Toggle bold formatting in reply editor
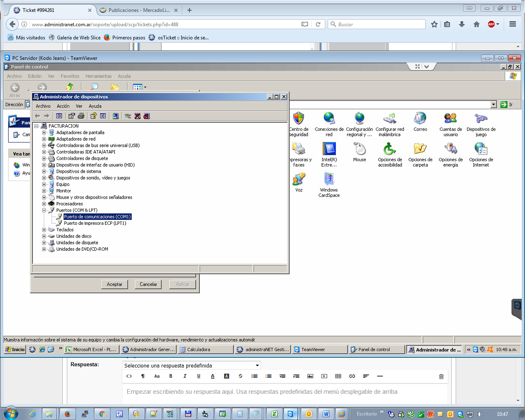The width and height of the screenshot is (525, 420). click(x=171, y=376)
